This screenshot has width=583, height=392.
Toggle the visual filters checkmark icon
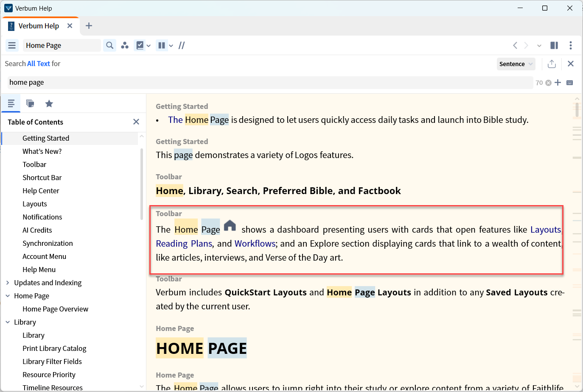tap(140, 45)
